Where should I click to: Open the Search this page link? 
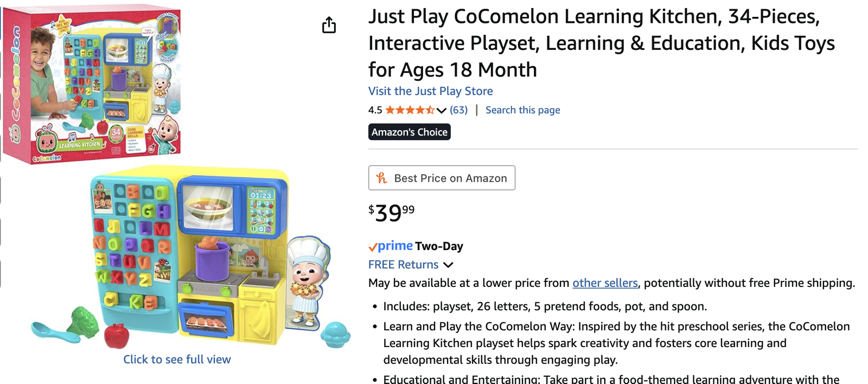[x=522, y=110]
